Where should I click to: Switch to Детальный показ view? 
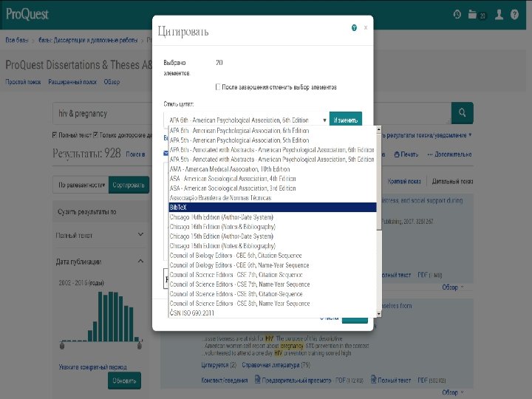click(x=452, y=181)
